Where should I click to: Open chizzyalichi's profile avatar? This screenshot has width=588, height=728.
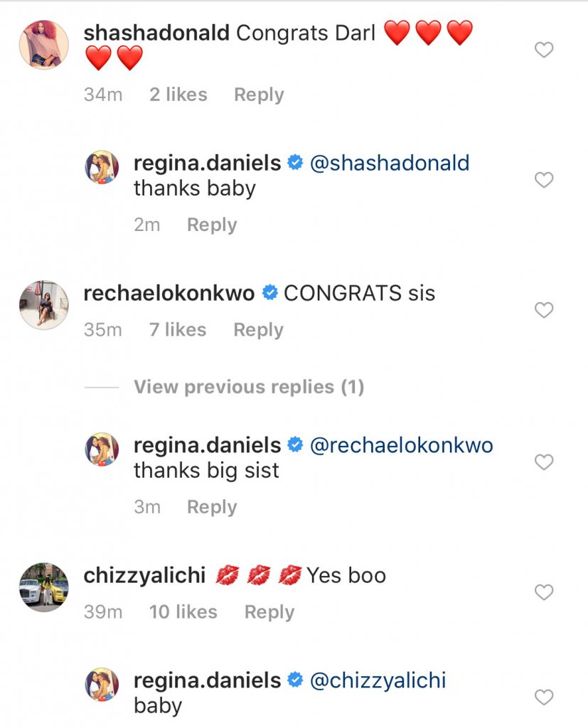click(43, 587)
